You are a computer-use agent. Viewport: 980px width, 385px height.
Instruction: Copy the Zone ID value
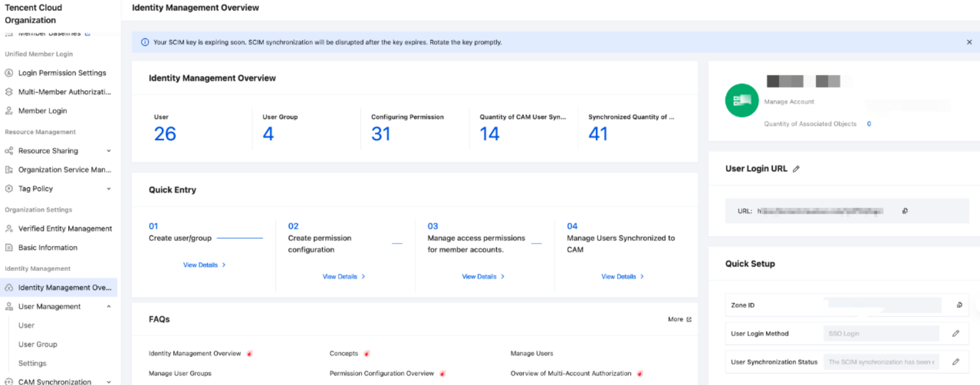959,305
